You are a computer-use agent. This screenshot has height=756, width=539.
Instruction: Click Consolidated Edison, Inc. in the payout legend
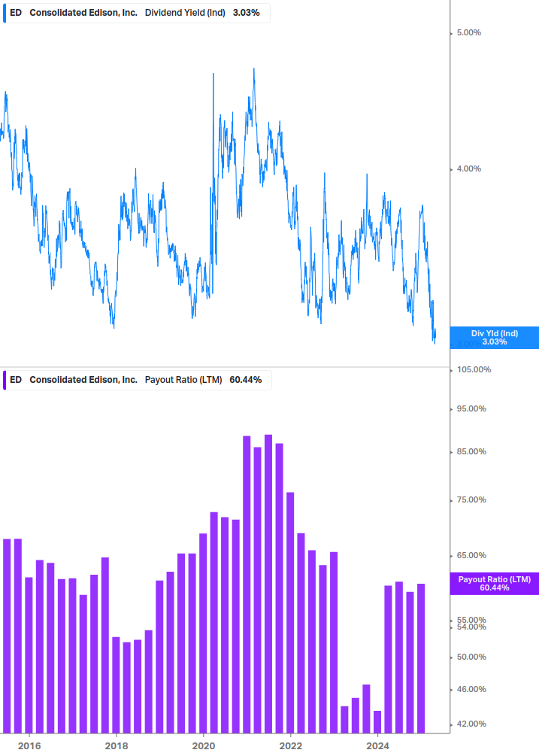83,380
